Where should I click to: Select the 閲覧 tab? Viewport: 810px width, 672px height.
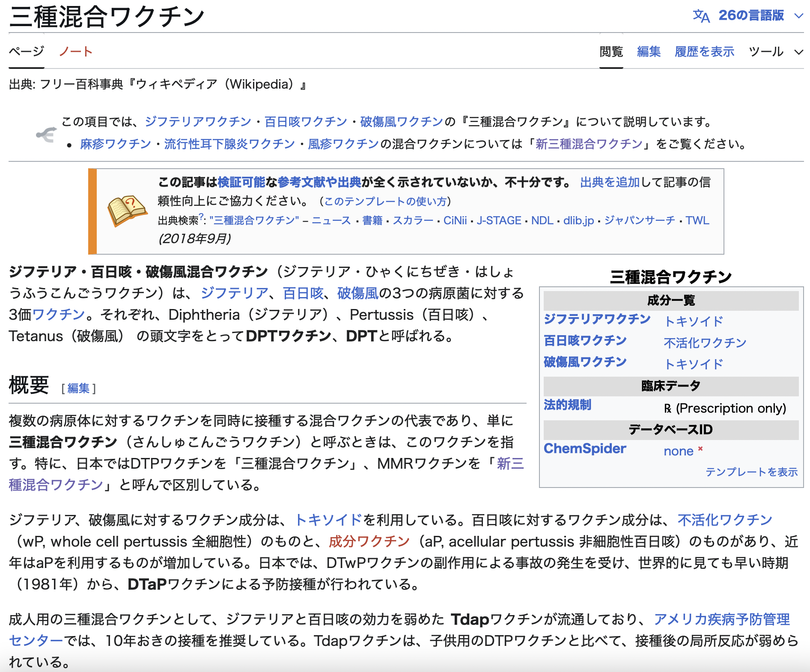611,52
